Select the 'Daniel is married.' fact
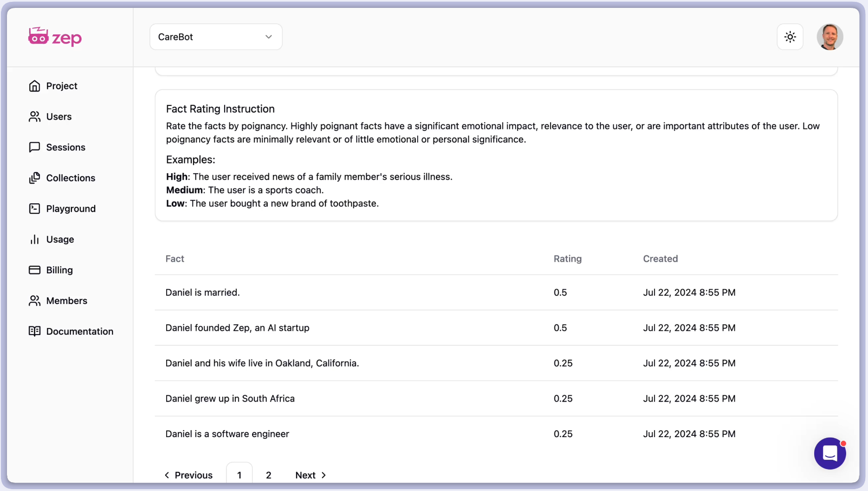868x491 pixels. [x=202, y=292]
